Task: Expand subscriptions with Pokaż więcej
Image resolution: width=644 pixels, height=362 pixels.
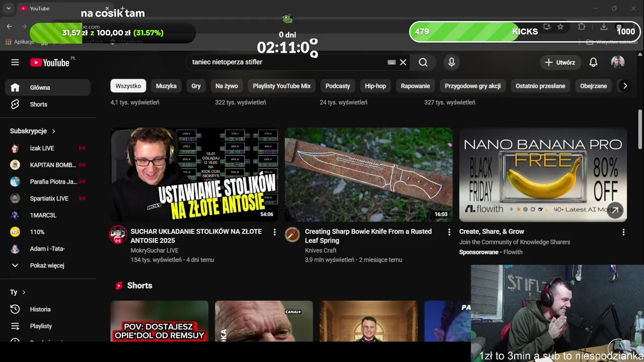Action: (47, 265)
